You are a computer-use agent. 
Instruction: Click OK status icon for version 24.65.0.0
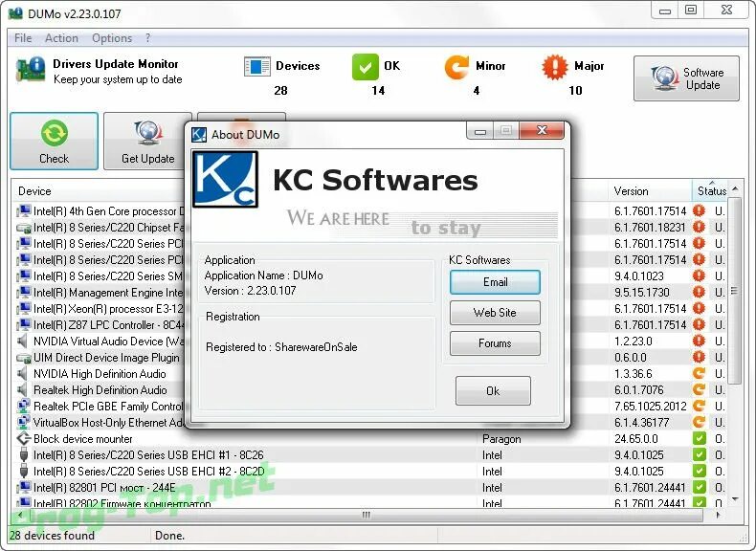[699, 439]
